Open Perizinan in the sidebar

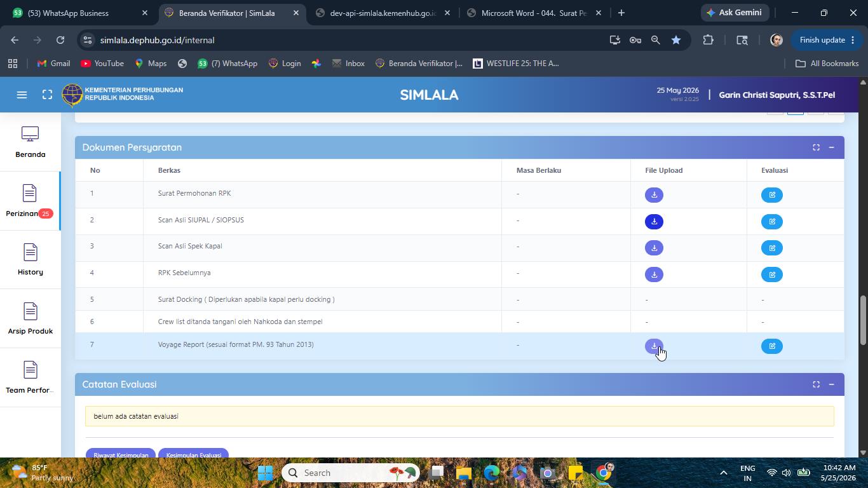pyautogui.click(x=30, y=201)
